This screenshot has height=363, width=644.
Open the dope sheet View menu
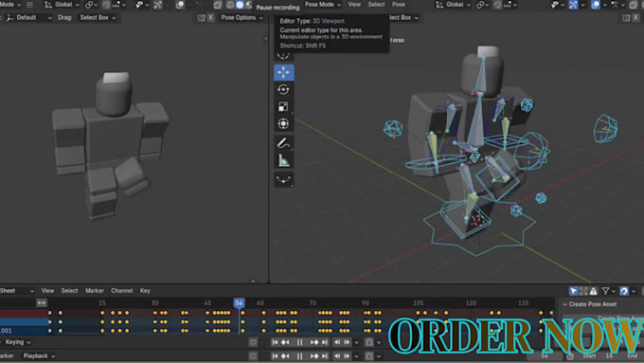47,291
